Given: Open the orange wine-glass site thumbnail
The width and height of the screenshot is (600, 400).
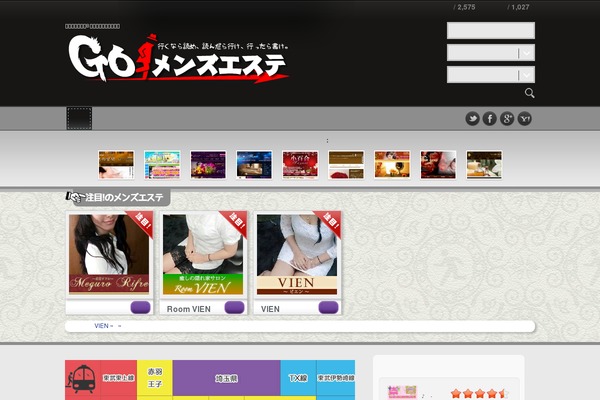Looking at the screenshot, I should (x=392, y=165).
